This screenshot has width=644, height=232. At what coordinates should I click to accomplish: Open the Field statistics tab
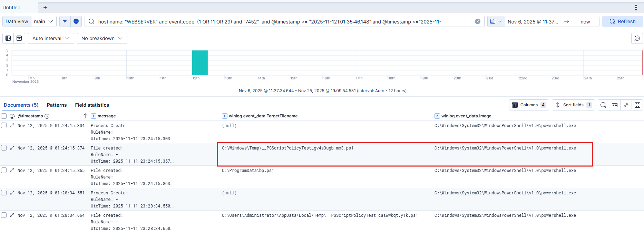[x=92, y=105]
